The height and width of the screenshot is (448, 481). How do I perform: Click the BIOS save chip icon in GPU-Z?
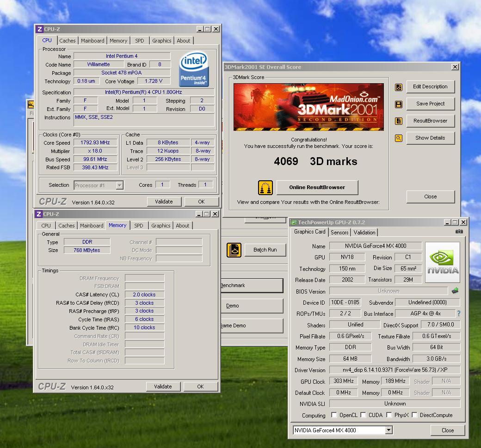click(x=455, y=290)
